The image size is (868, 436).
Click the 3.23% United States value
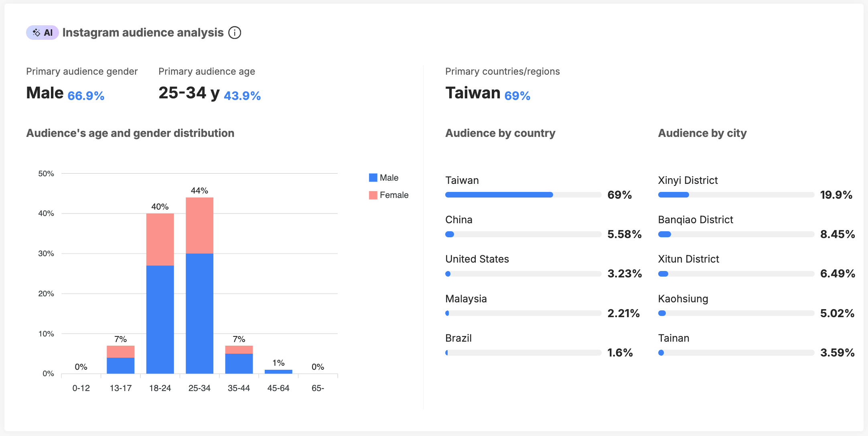[x=625, y=274]
